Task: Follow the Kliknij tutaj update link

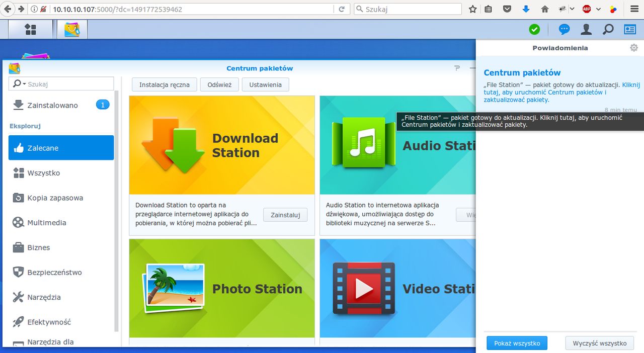Action: coord(561,93)
